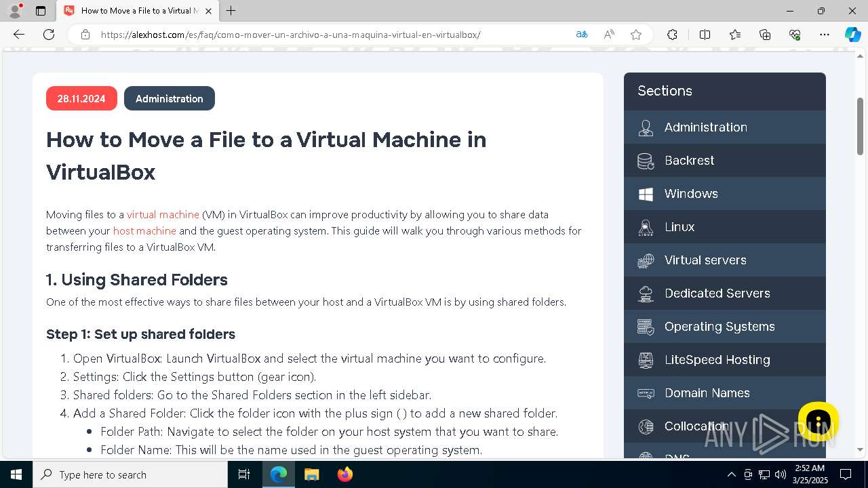Open the yellow live chat widget
This screenshot has width=868, height=488.
[818, 422]
